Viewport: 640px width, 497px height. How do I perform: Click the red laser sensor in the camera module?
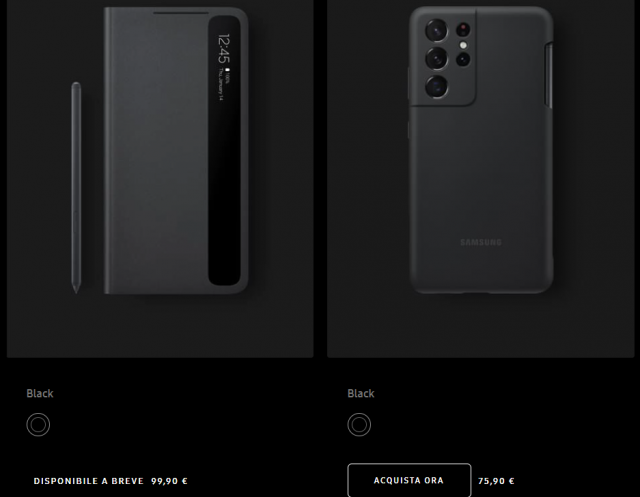(463, 29)
